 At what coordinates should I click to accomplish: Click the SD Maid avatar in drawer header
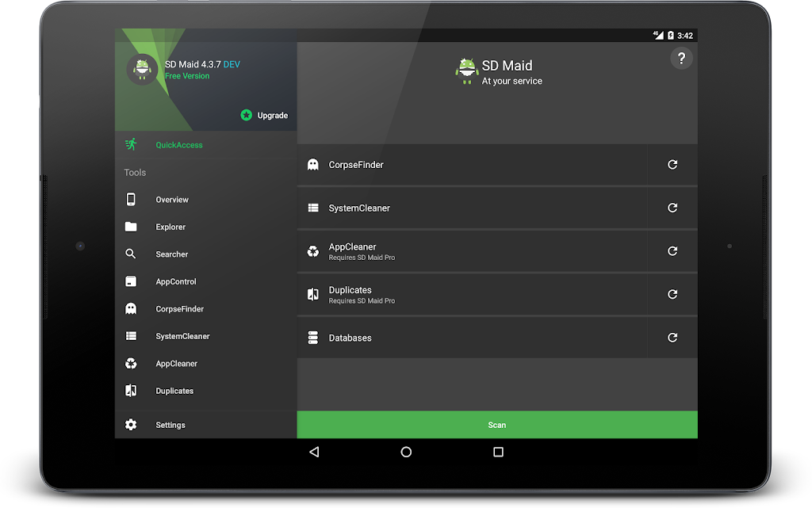coord(143,70)
